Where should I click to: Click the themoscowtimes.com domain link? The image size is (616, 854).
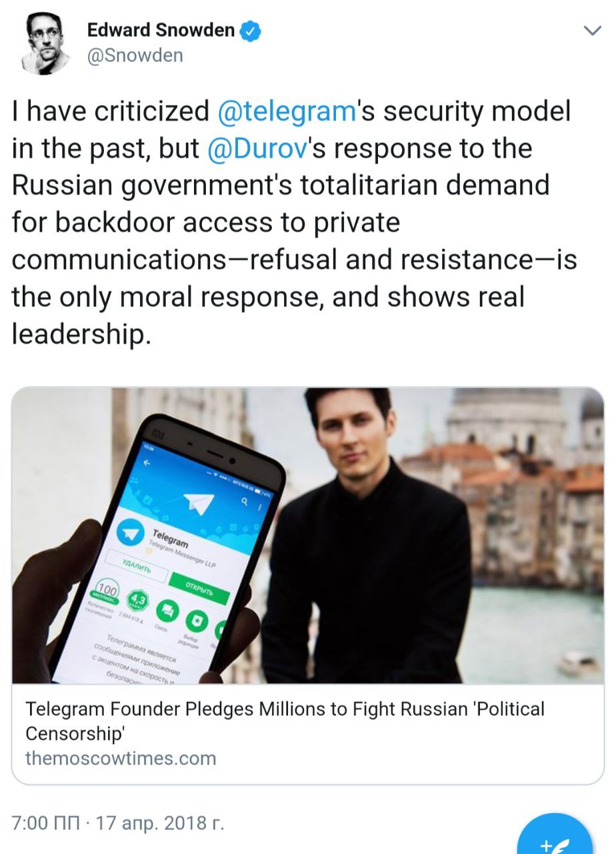[x=121, y=759]
